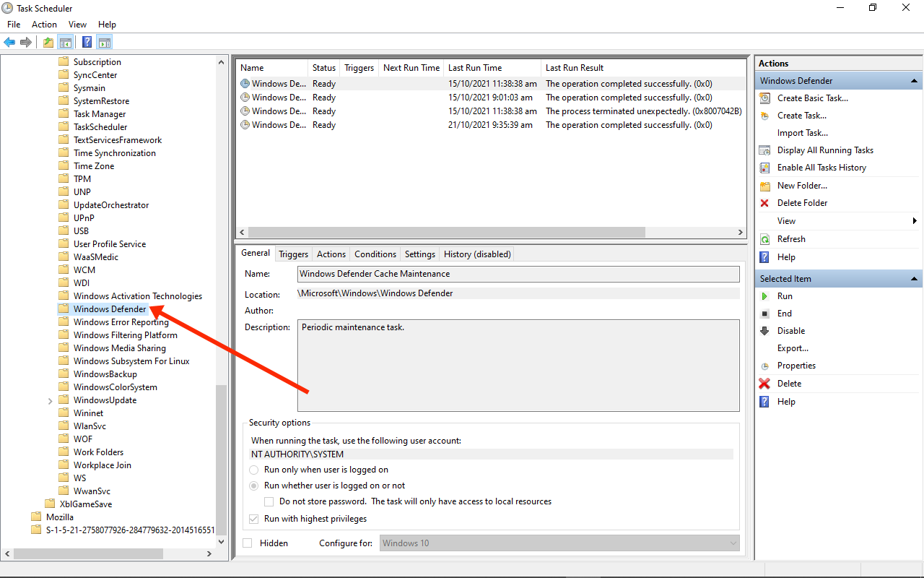Click the XblGameSave folder icon
The width and height of the screenshot is (924, 578).
50,504
